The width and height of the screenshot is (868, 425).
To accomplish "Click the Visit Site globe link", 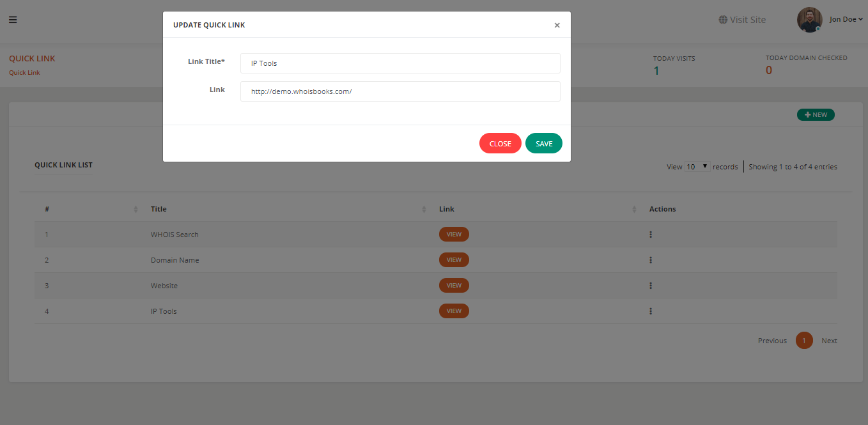I will pyautogui.click(x=741, y=20).
